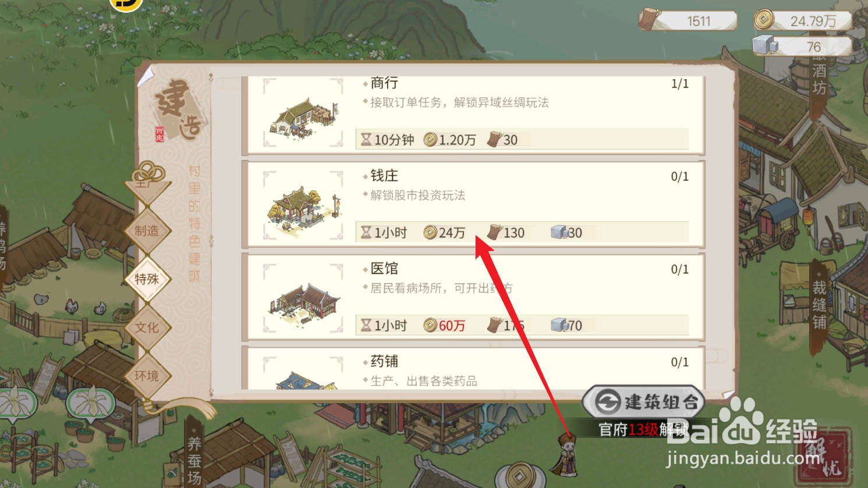
Task: Tap the copper coin currency icon at top
Action: click(x=764, y=20)
